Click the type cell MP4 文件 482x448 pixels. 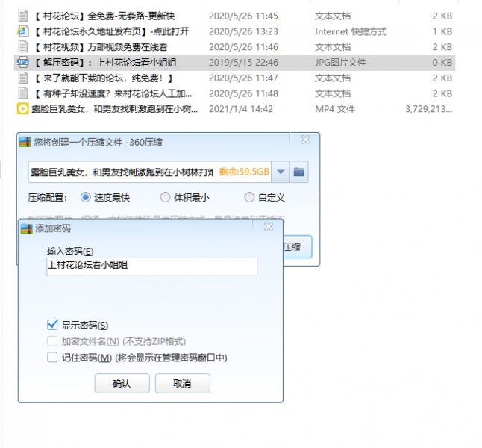335,109
